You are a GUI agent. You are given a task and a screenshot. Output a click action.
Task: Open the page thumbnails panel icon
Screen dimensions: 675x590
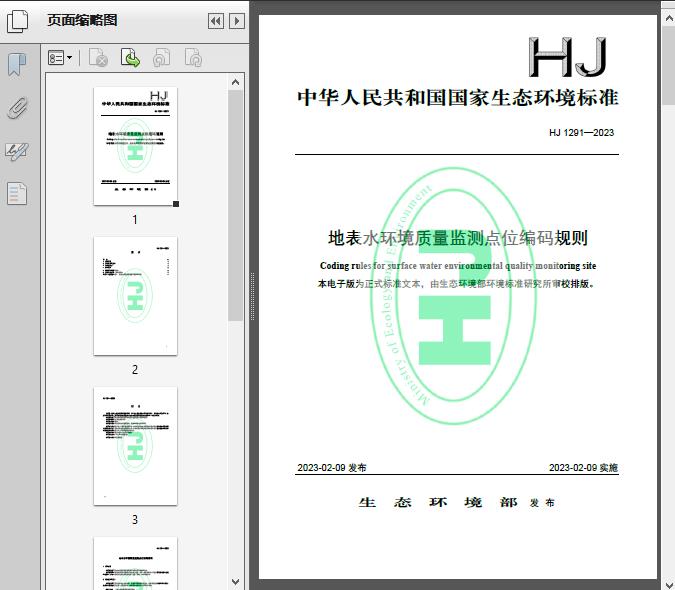point(17,21)
